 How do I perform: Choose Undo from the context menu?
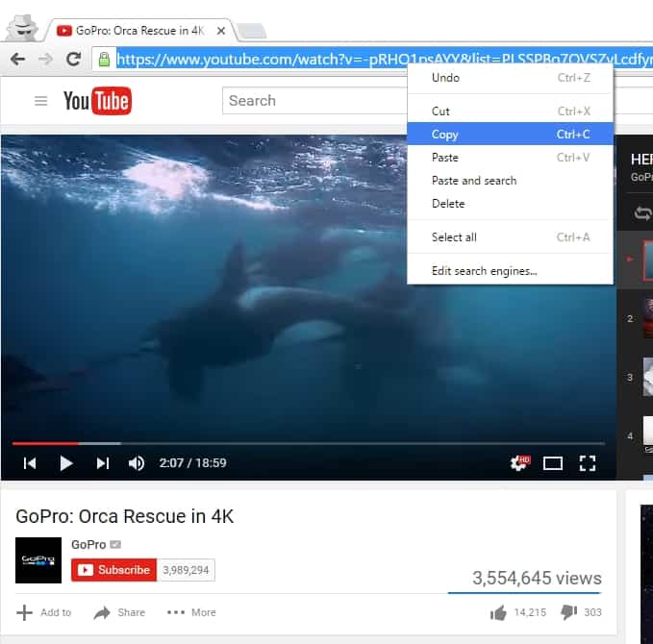point(510,78)
